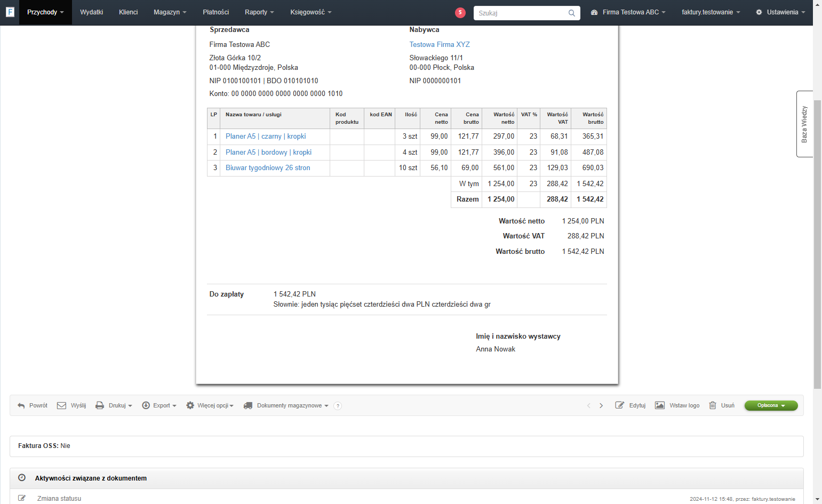Click the Export download icon
This screenshot has width=822, height=504.
click(x=146, y=405)
